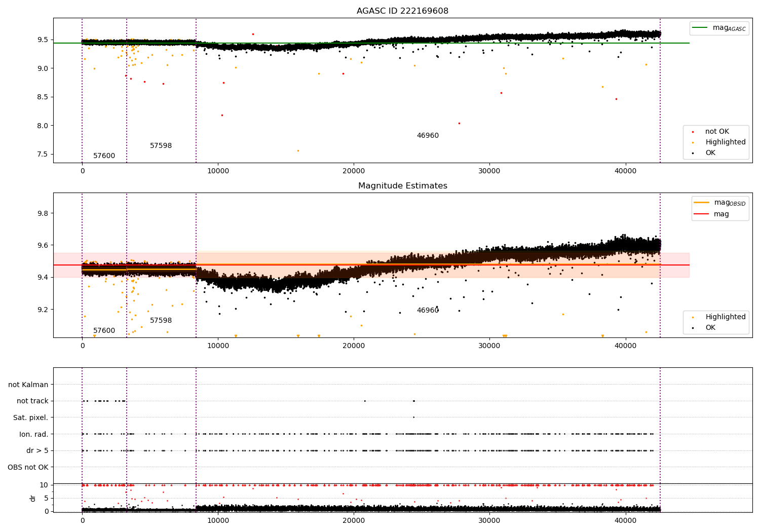Click y-tick '8.5' on the top plot
Image resolution: width=760 pixels, height=532 pixels.
[42, 97]
